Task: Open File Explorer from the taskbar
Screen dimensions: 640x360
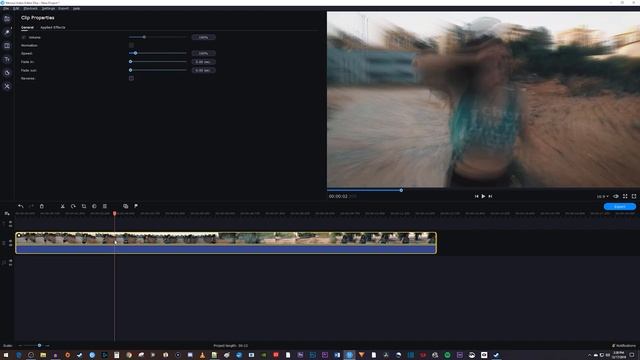Action: [x=43, y=355]
